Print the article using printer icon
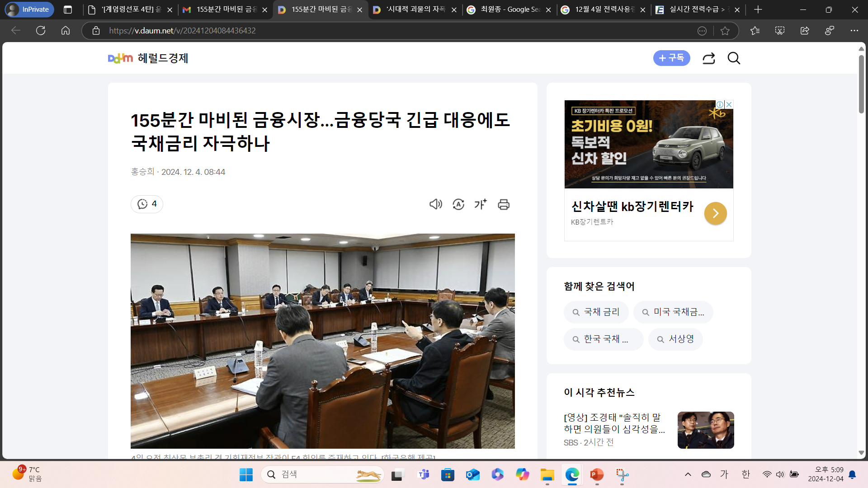 click(503, 204)
